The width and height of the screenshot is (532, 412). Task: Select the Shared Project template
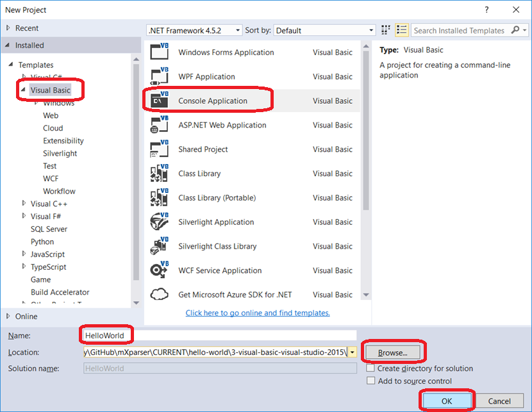[203, 149]
